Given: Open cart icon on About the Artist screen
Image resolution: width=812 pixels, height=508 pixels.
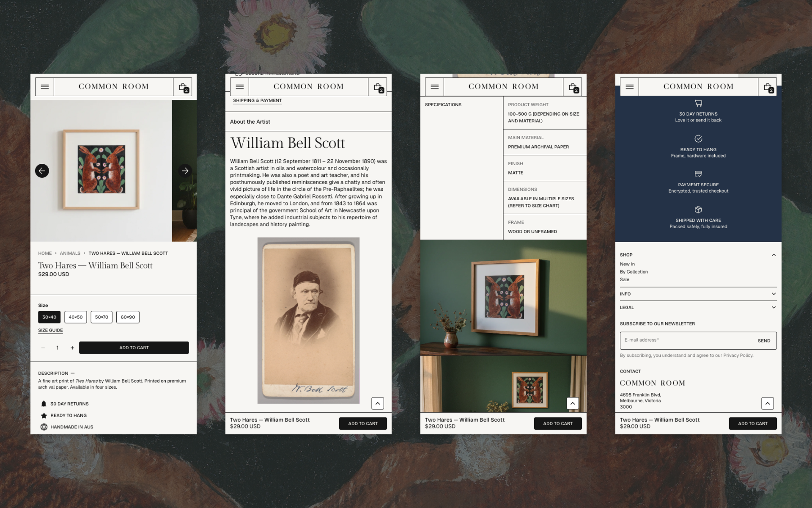Looking at the screenshot, I should 378,87.
